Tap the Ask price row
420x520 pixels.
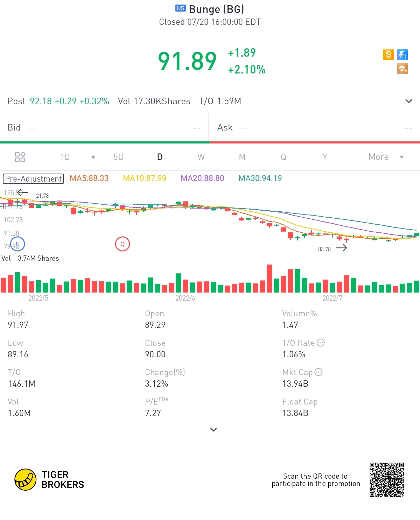[315, 127]
